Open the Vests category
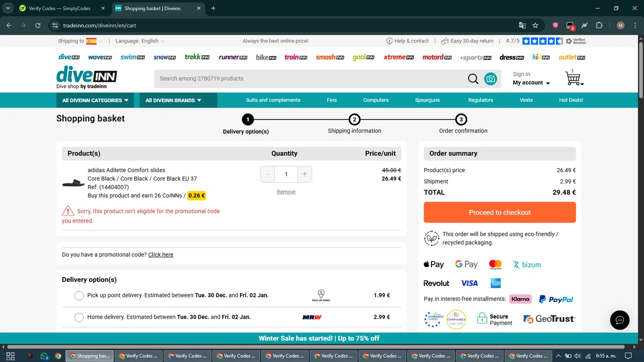The image size is (644, 362). point(526,100)
